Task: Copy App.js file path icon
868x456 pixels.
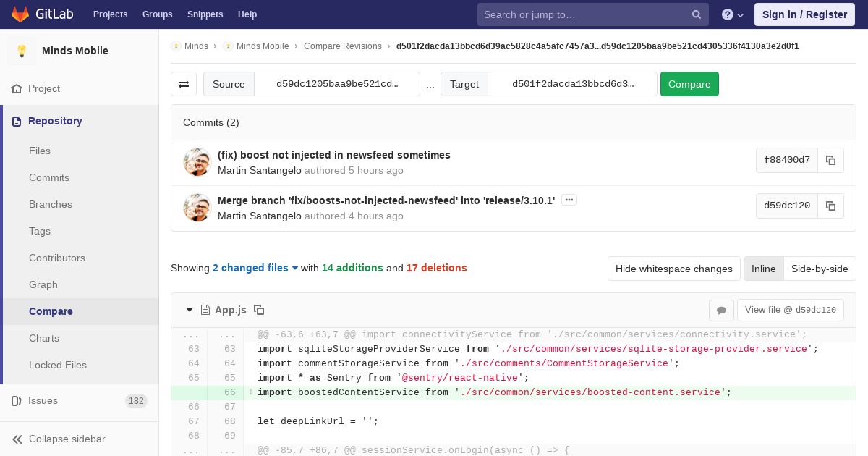Action: [259, 310]
